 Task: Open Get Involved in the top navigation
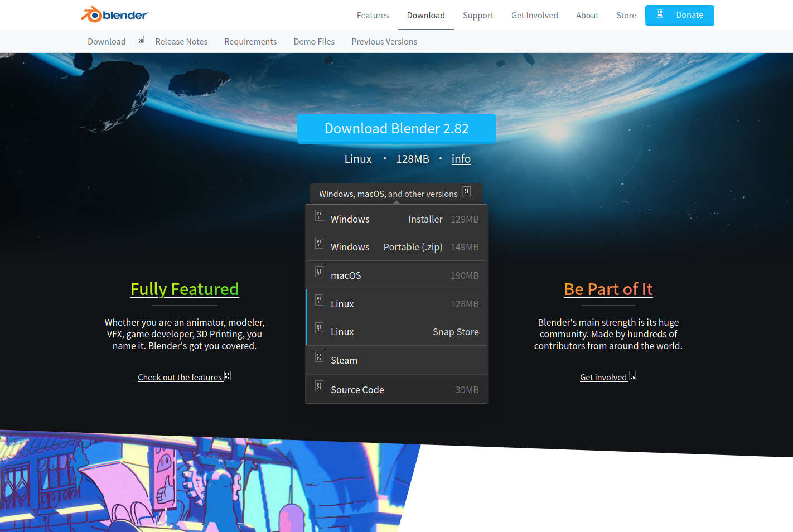click(535, 16)
